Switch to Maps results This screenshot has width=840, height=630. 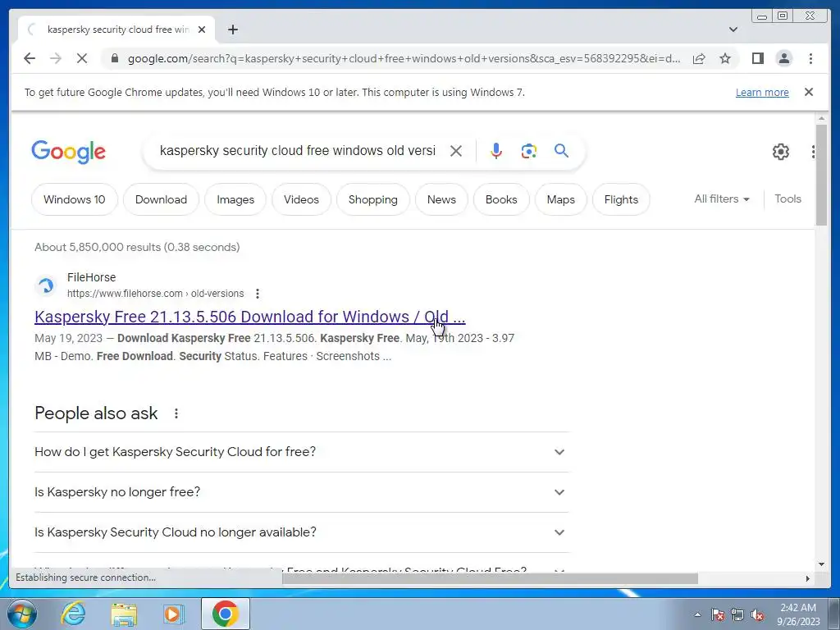[x=561, y=199]
